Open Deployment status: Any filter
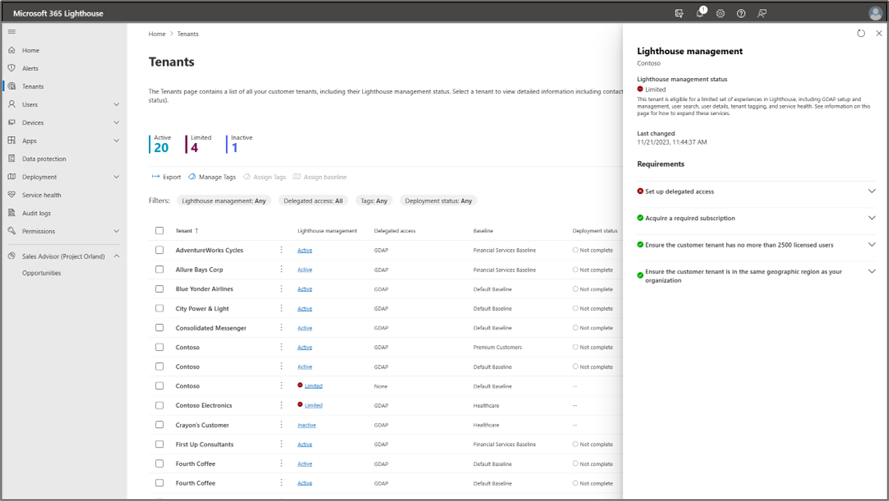 click(438, 201)
